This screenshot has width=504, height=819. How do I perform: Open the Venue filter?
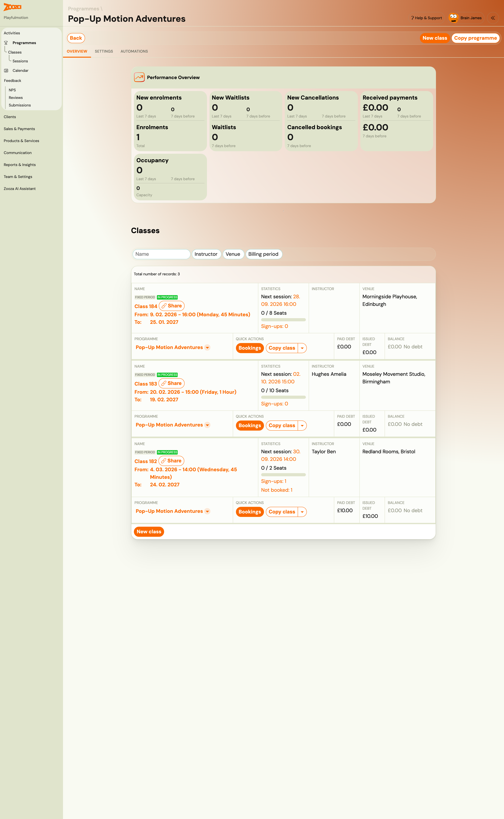(233, 254)
